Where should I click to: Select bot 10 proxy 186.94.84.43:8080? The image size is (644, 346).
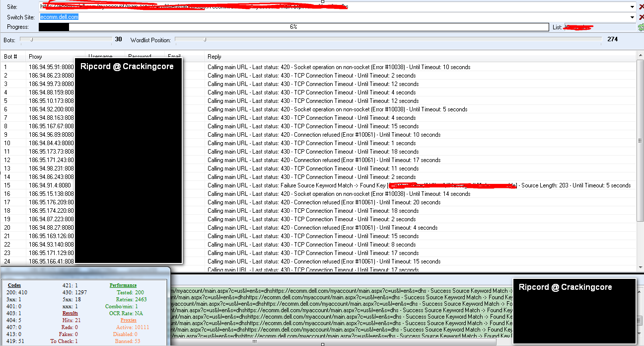pyautogui.click(x=318, y=143)
